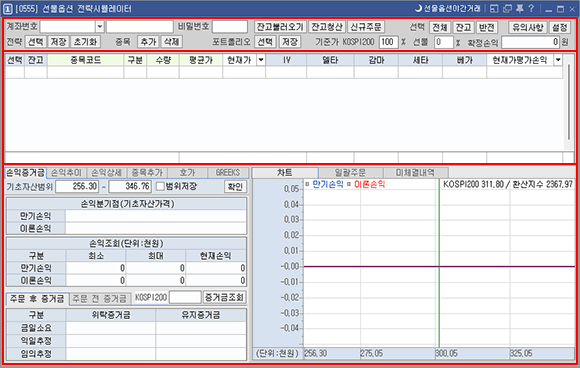Click the green current-index marker line in chart

click(439, 263)
